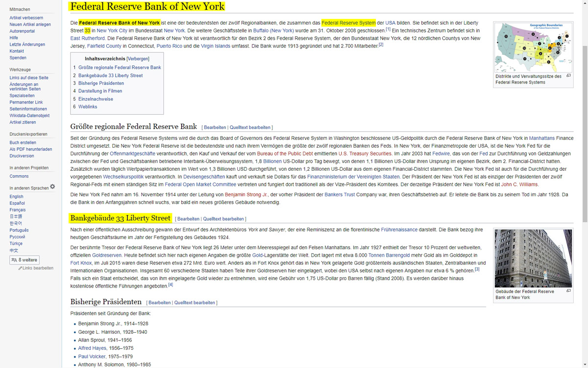Viewport: 588px width, 368px height.
Task: Open 'Offenmarktgeschäfte' link
Action: tap(134, 154)
